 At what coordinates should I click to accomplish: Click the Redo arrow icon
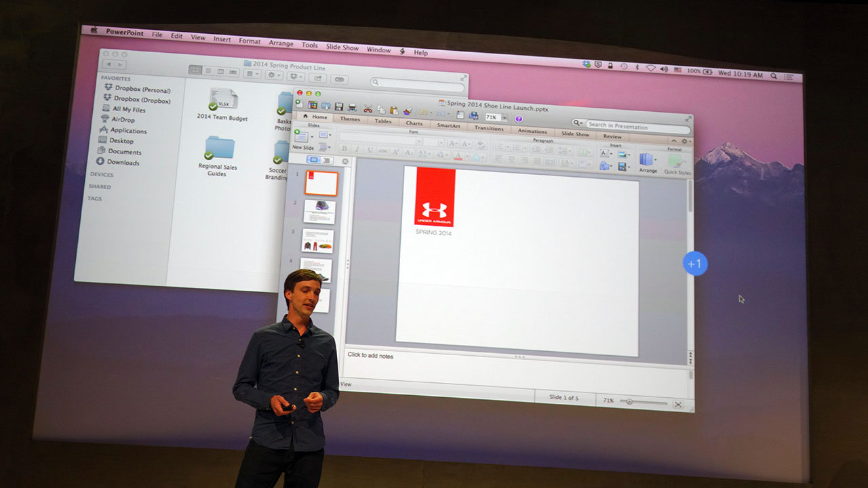click(x=440, y=113)
